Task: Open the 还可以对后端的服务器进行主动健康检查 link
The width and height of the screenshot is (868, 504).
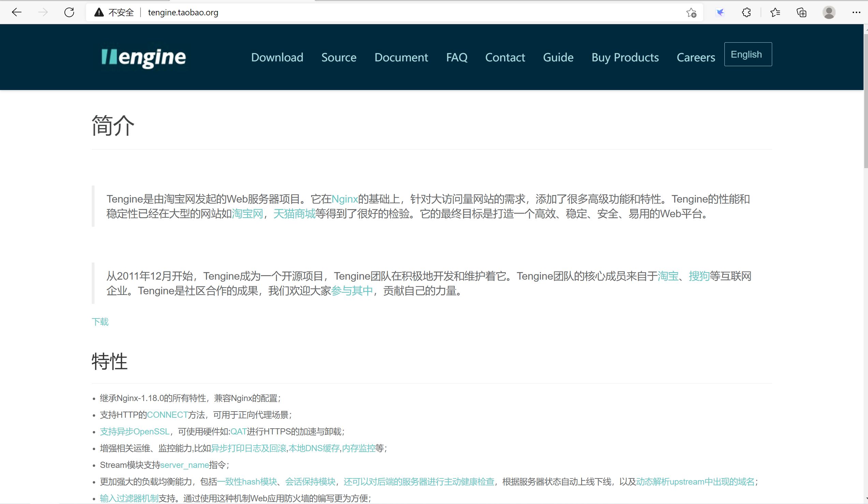Action: 419,481
